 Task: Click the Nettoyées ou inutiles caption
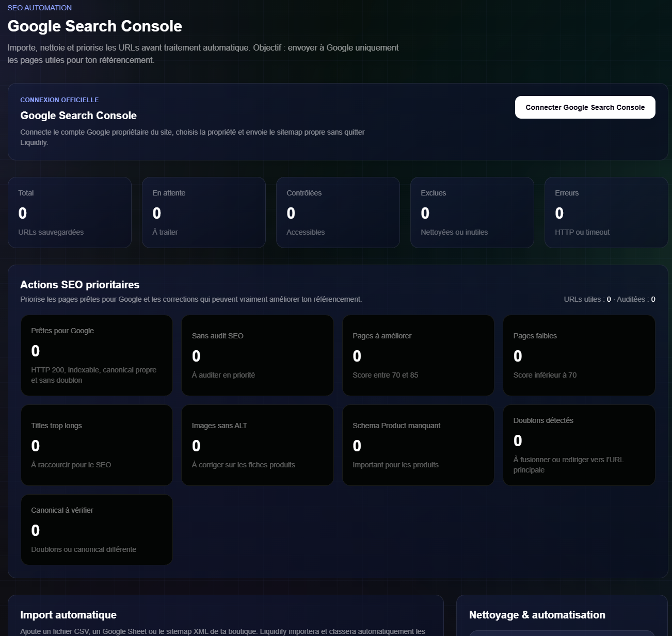pyautogui.click(x=454, y=232)
